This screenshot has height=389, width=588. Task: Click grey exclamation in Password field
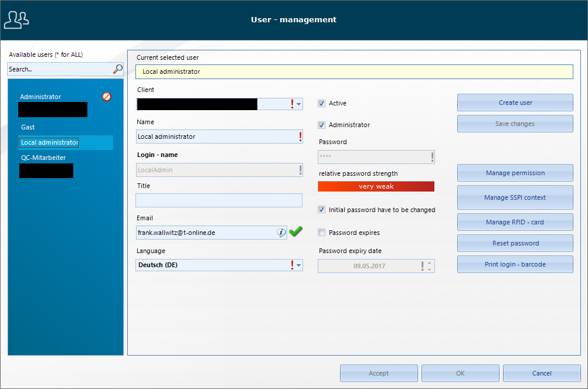pyautogui.click(x=432, y=156)
